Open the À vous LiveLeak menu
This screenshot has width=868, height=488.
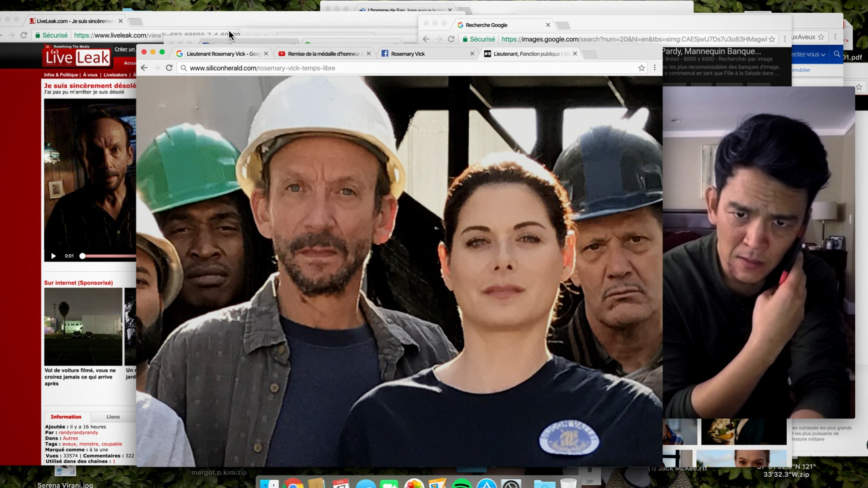pyautogui.click(x=90, y=75)
